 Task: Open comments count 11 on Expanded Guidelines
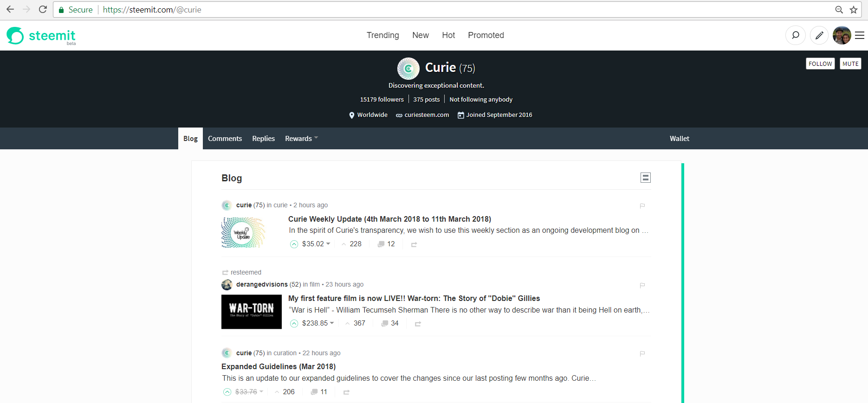pos(319,392)
